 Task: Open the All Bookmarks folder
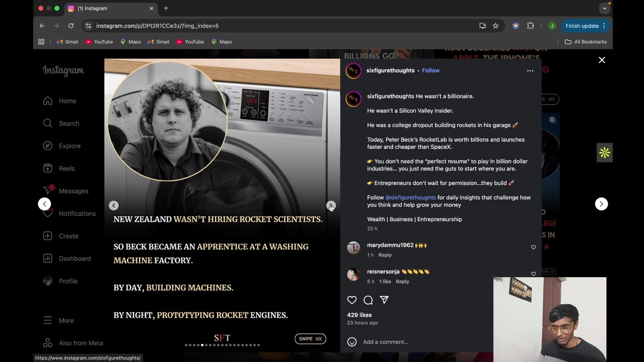coord(586,42)
